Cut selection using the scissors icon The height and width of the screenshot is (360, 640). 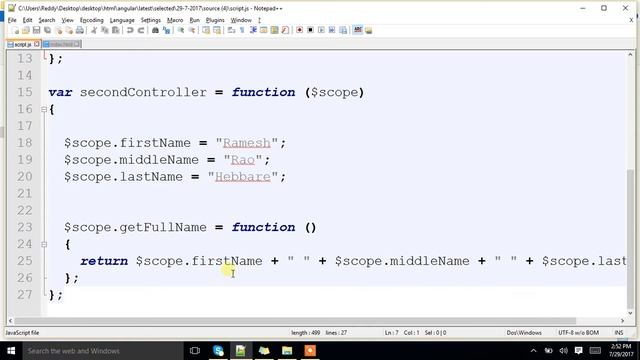[94, 30]
